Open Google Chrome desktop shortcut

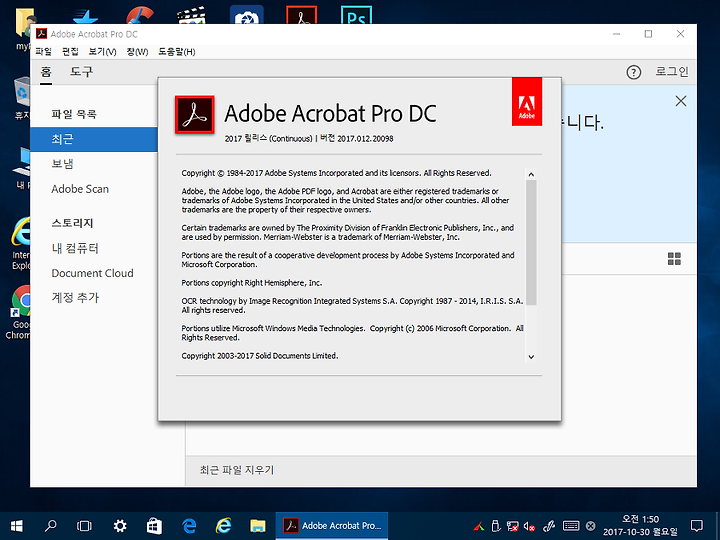click(x=19, y=312)
